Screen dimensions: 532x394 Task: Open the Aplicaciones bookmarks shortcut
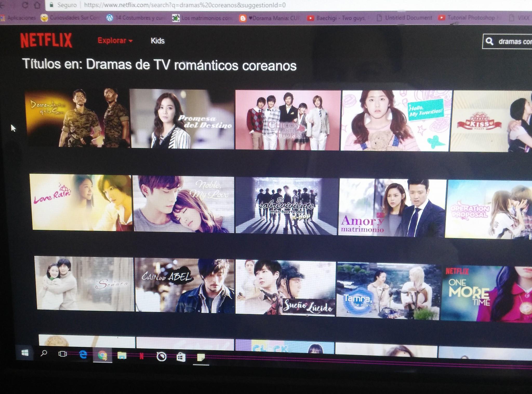tap(18, 18)
